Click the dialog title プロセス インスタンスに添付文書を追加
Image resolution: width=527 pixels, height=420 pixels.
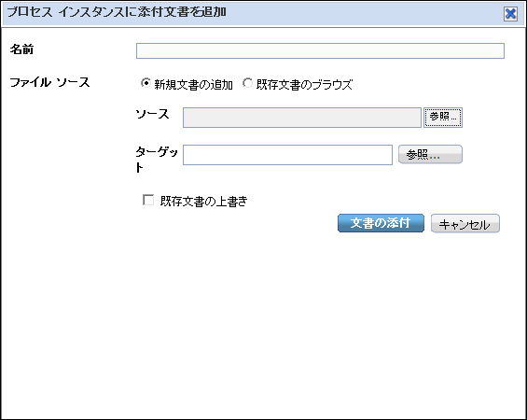tap(117, 12)
